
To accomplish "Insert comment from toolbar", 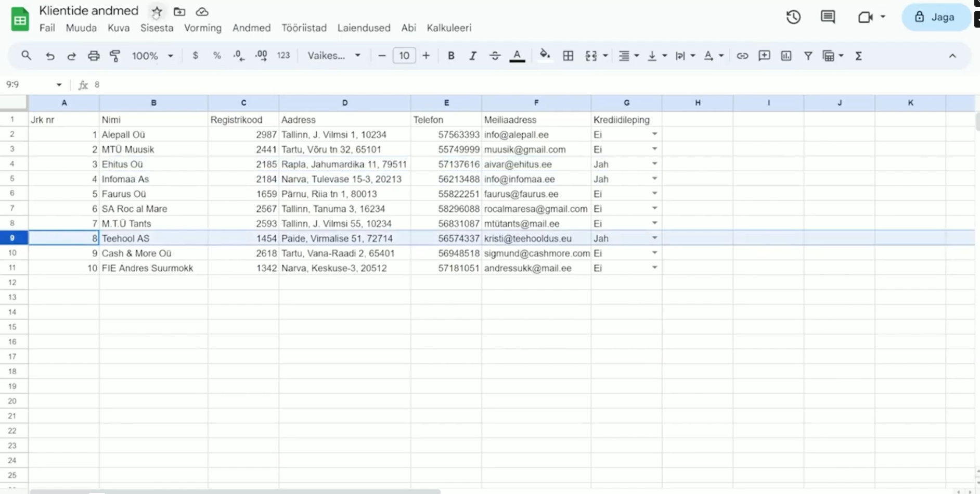I will coord(764,56).
